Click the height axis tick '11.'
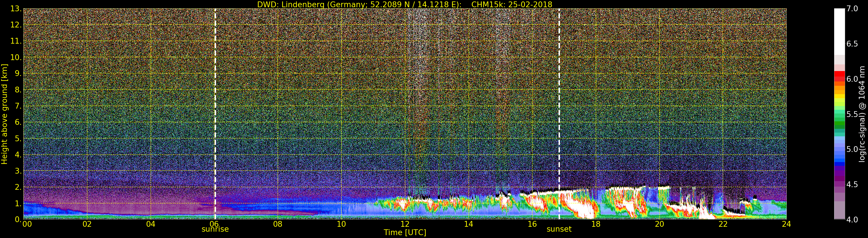This screenshot has width=868, height=238. (x=16, y=41)
